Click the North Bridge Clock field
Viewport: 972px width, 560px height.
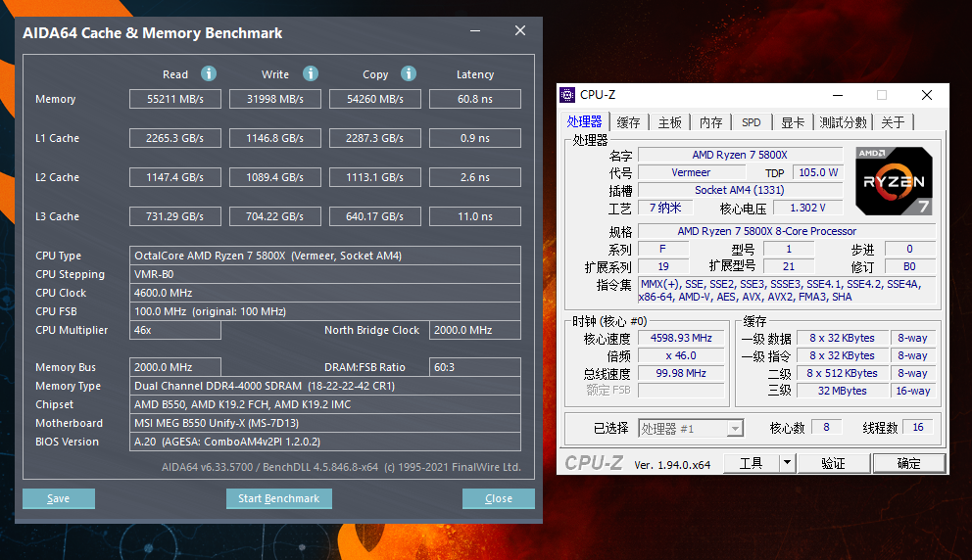tap(475, 330)
